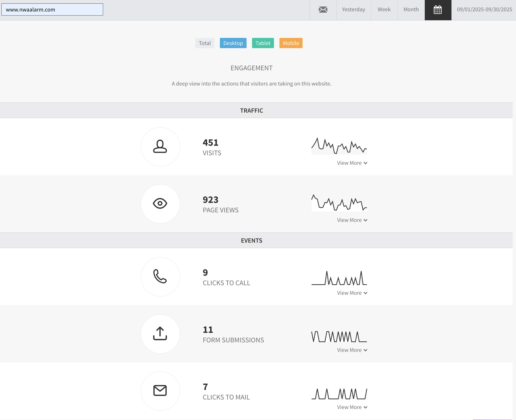Click the www.nwaalarm.com site field
Viewport: 516px width, 420px height.
[52, 10]
